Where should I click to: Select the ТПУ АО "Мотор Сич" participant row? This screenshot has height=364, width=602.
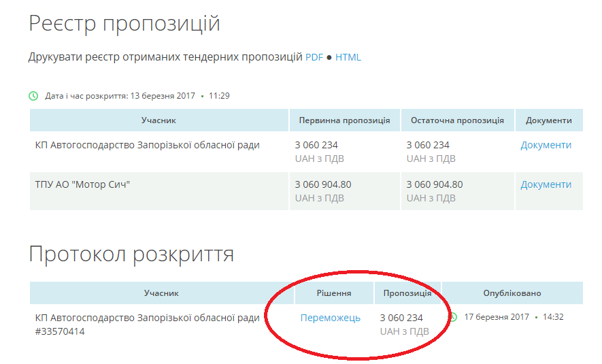(82, 184)
